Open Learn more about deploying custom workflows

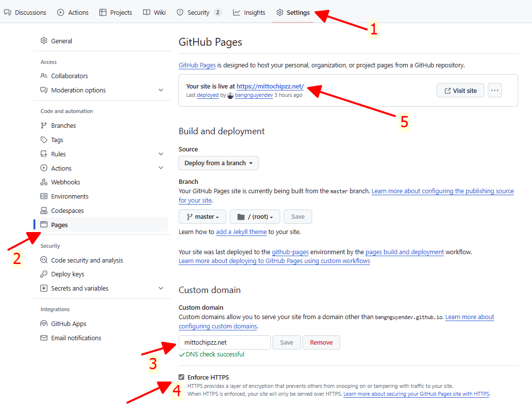[274, 261]
